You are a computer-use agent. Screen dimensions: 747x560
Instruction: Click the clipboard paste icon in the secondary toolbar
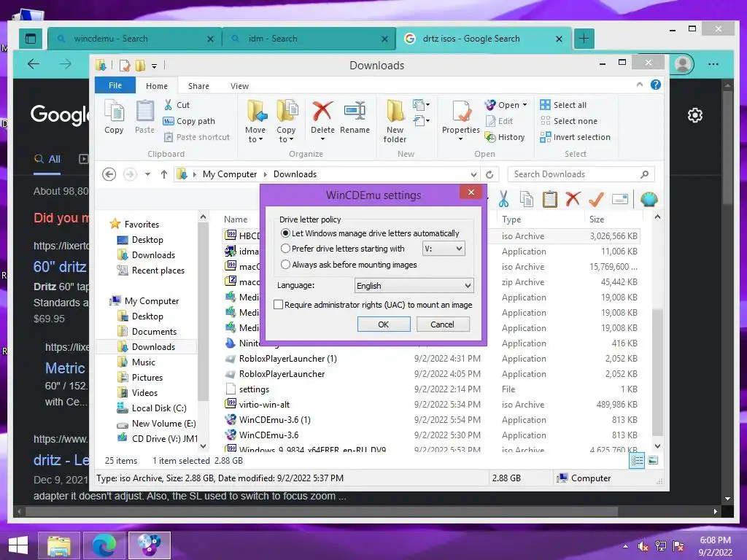click(x=549, y=199)
